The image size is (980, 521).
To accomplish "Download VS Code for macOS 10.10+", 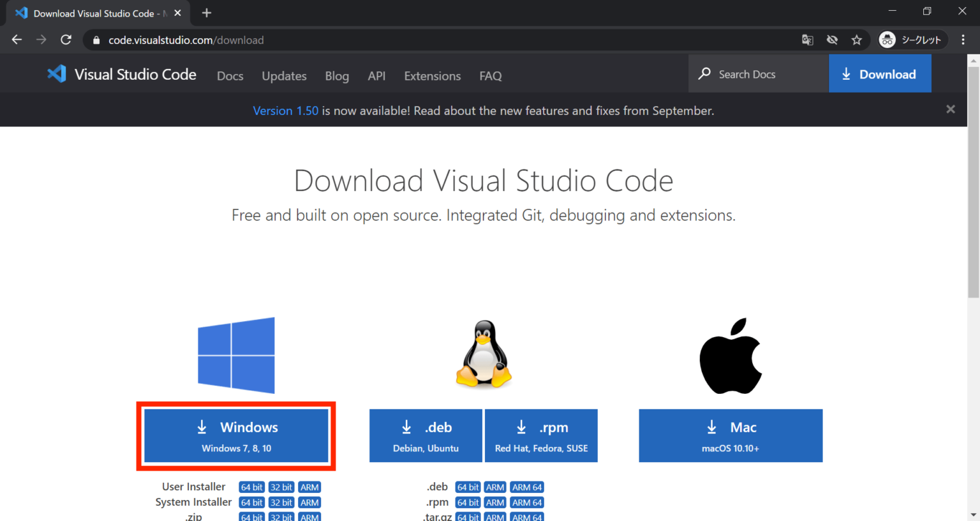I will [730, 435].
